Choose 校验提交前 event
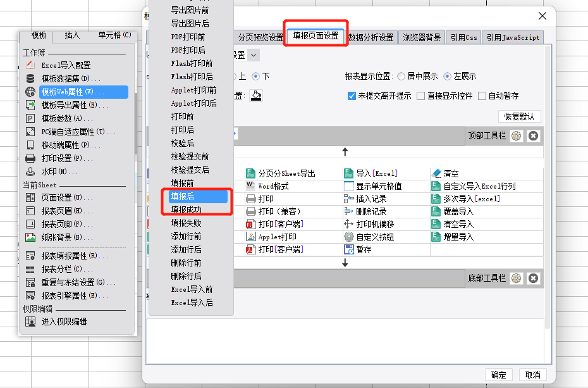Image resolution: width=588 pixels, height=388 pixels. 191,156
